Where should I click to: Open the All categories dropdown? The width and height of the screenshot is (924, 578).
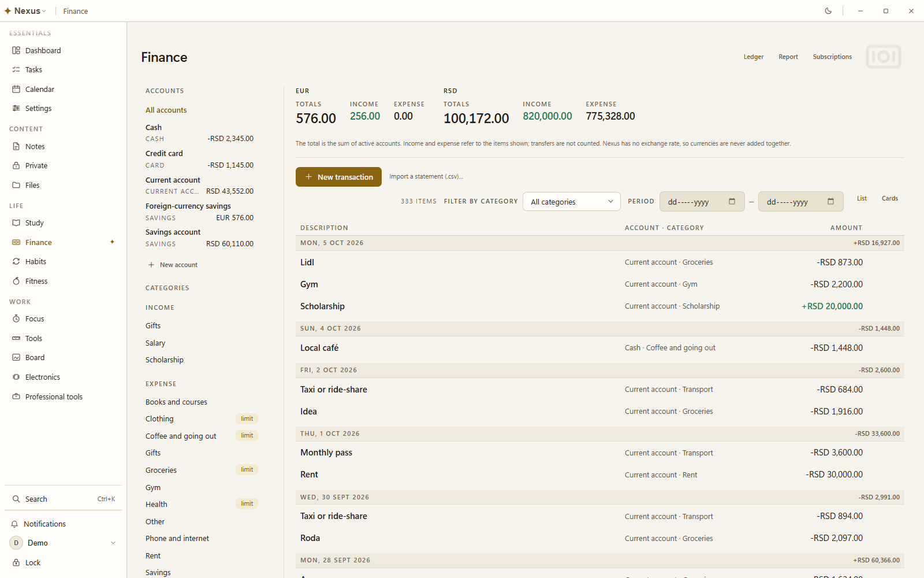click(572, 202)
